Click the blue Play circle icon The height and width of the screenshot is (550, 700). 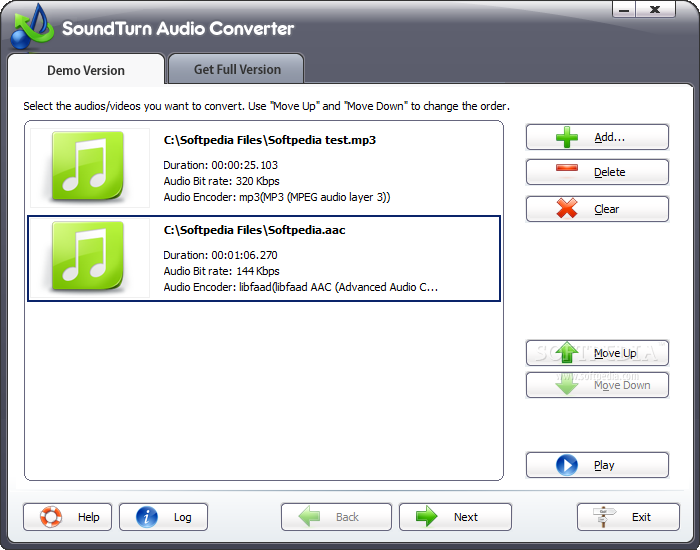pyautogui.click(x=567, y=465)
